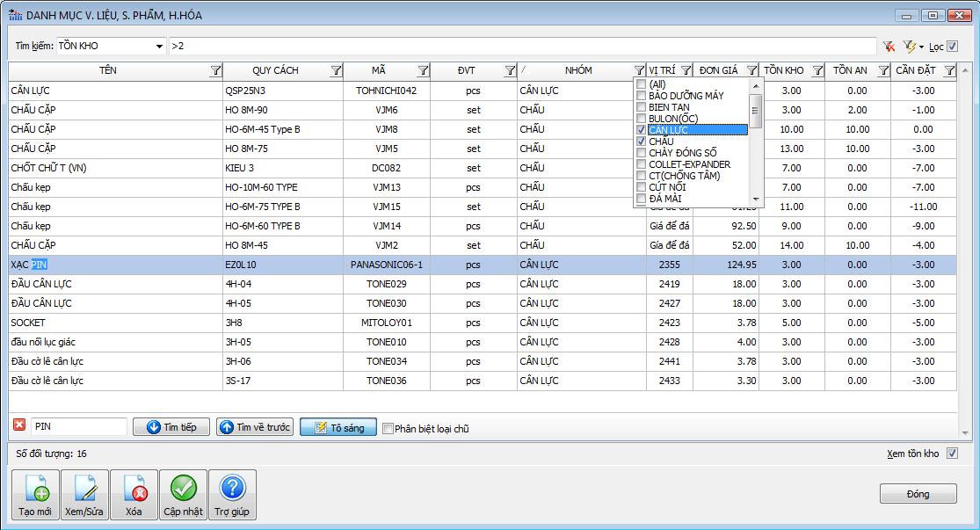This screenshot has width=980, height=530.
Task: Click the filter icon on the TÊN column
Action: pos(216,71)
